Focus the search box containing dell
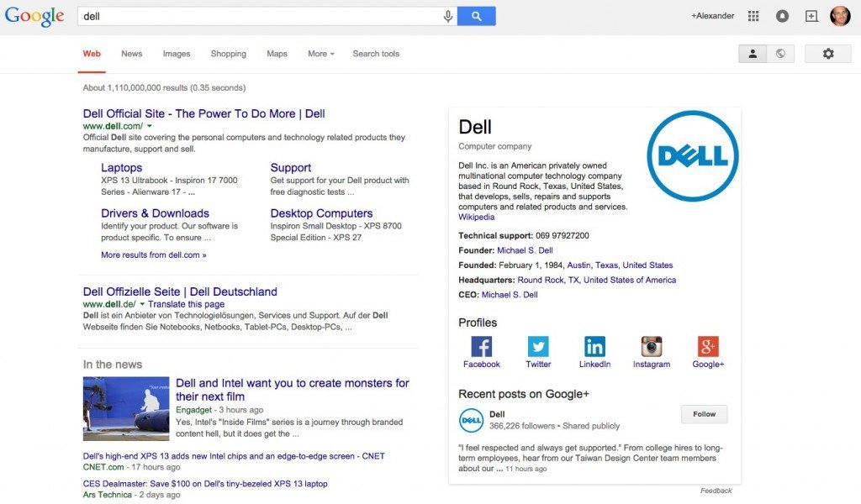The image size is (861, 504). tap(258, 17)
